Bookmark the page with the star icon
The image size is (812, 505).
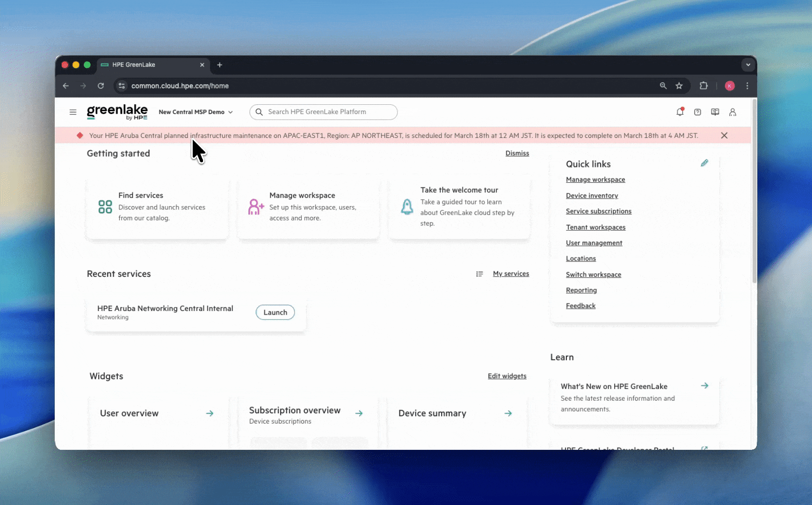(x=679, y=86)
